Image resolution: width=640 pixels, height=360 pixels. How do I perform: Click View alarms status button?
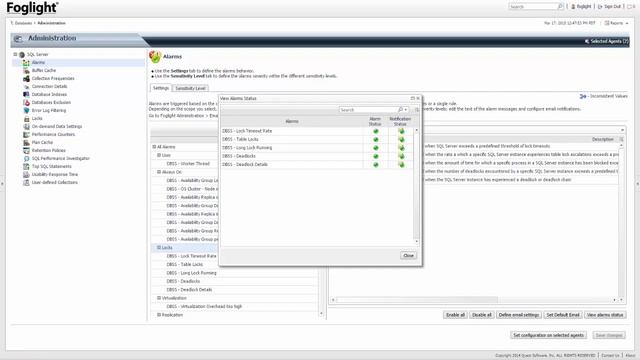point(605,315)
